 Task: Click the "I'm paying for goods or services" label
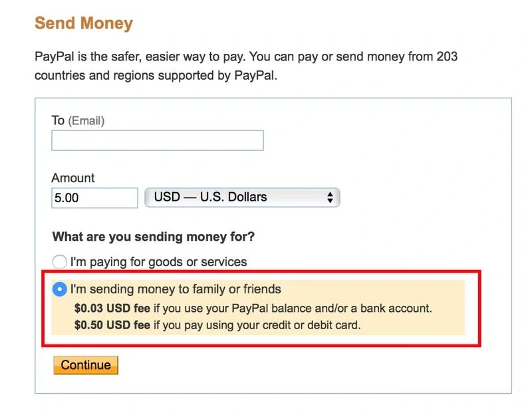pyautogui.click(x=158, y=261)
